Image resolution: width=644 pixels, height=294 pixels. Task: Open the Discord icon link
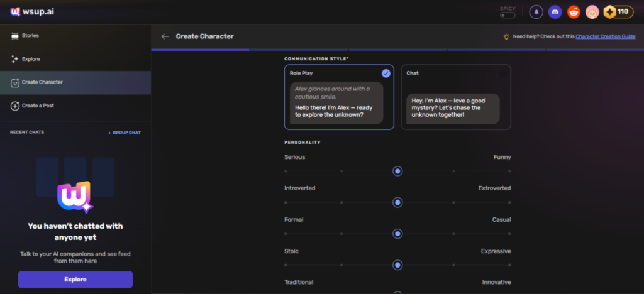[555, 12]
